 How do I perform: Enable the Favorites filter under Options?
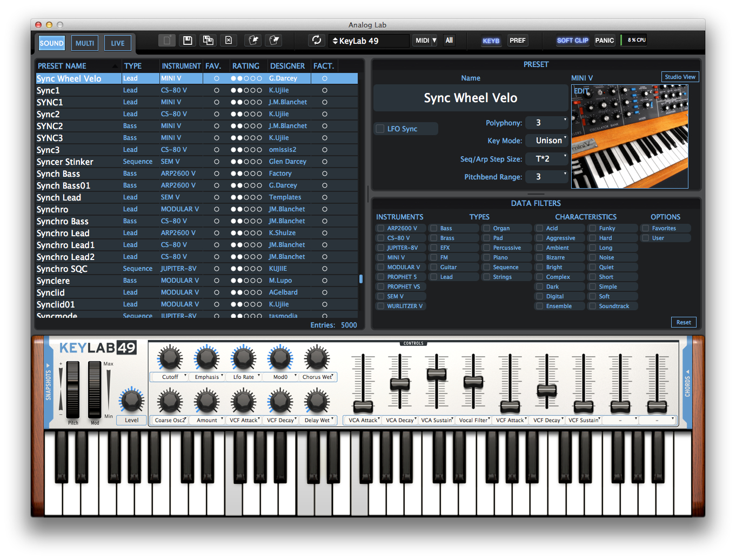click(644, 228)
